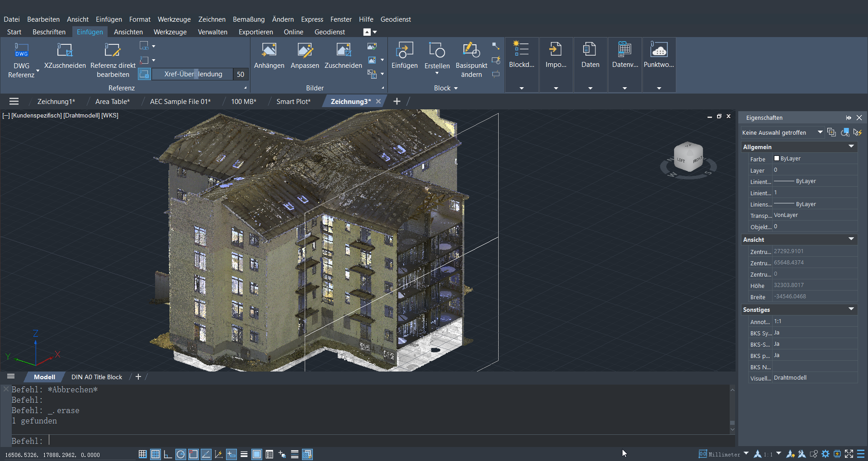Image resolution: width=868 pixels, height=461 pixels.
Task: Click the Anhängen image tool
Action: (269, 51)
